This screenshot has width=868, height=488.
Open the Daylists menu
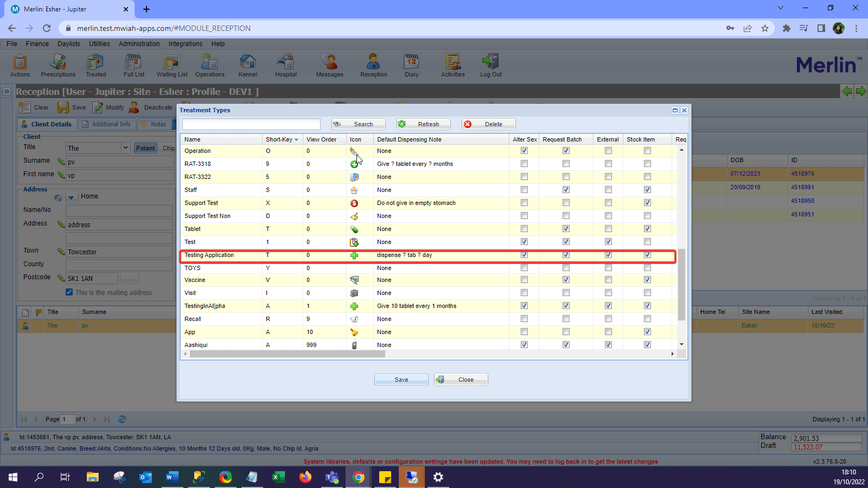click(x=68, y=44)
